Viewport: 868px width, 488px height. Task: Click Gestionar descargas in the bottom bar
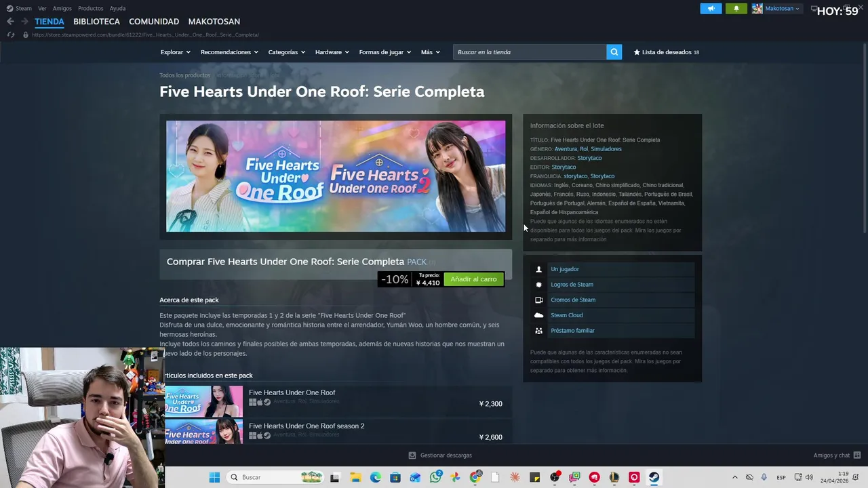tap(440, 455)
